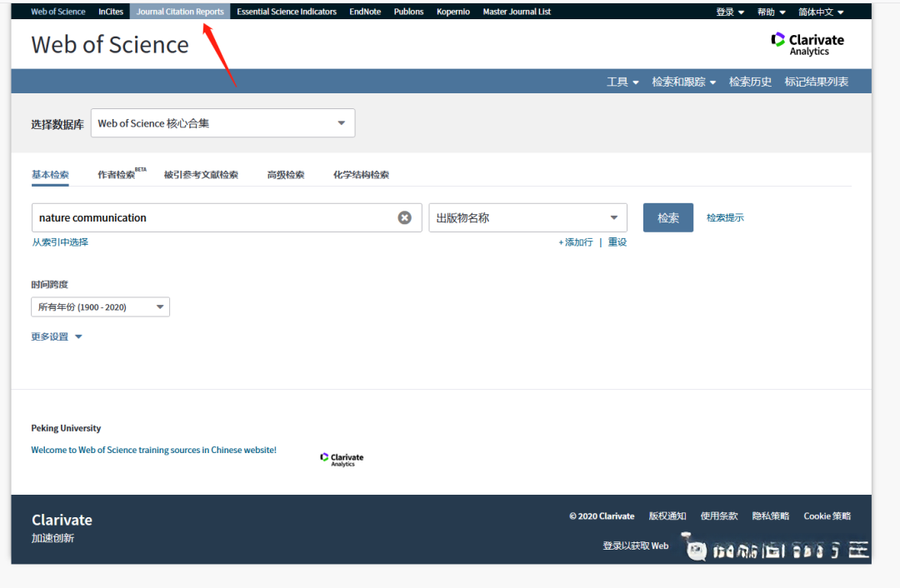Switch to the 高级检索 tab
Screen dimensions: 900x588
285,174
